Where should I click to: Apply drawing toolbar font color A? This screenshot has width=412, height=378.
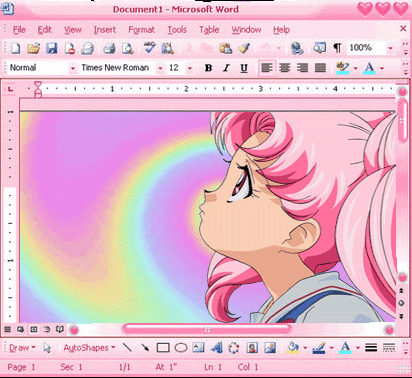pyautogui.click(x=345, y=348)
